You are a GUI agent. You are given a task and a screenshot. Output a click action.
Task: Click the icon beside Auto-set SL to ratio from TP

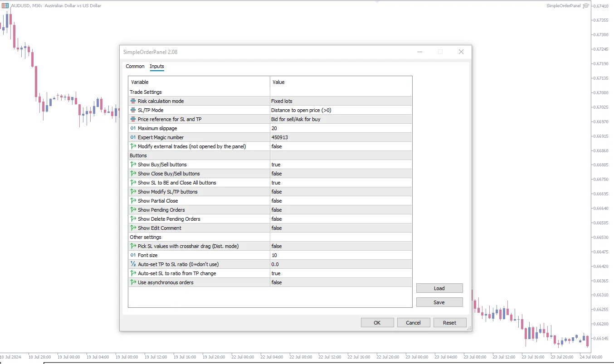(133, 273)
